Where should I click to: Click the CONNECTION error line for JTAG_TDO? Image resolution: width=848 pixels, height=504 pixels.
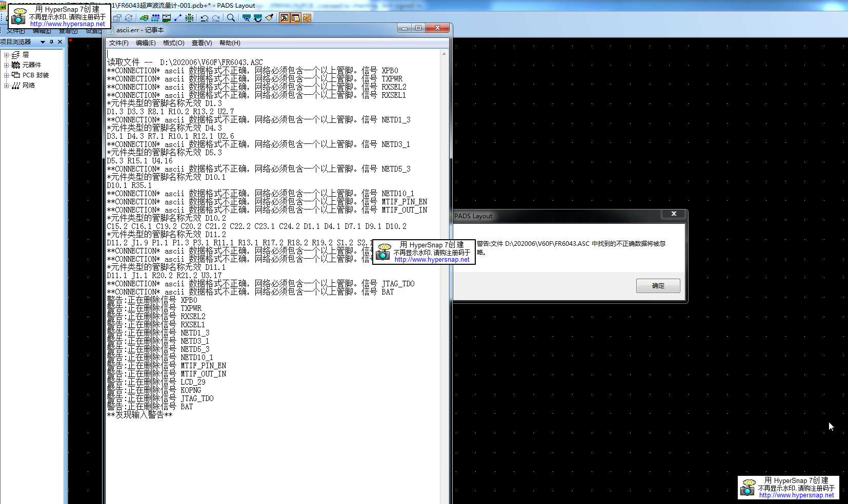(x=261, y=284)
